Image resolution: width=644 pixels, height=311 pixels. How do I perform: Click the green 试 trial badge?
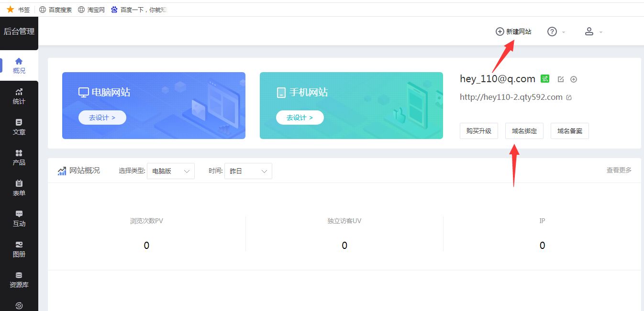click(545, 78)
